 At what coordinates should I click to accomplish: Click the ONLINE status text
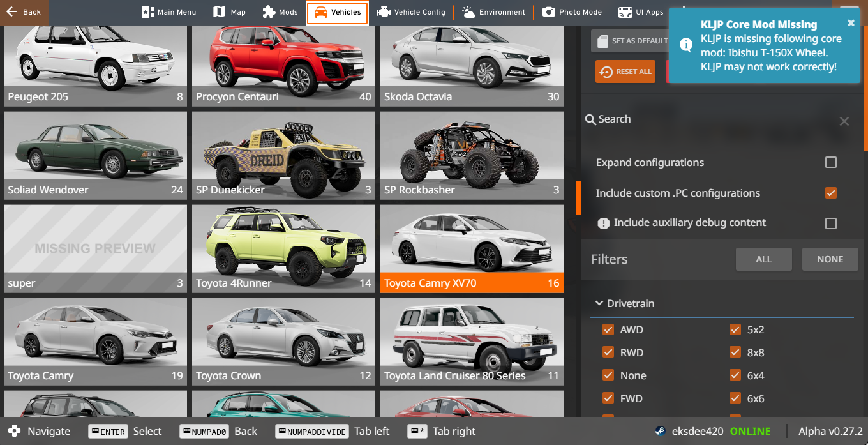click(750, 432)
